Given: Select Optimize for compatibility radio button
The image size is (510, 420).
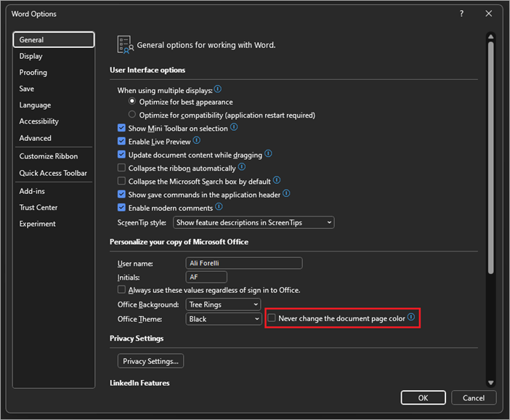Looking at the screenshot, I should [x=132, y=115].
